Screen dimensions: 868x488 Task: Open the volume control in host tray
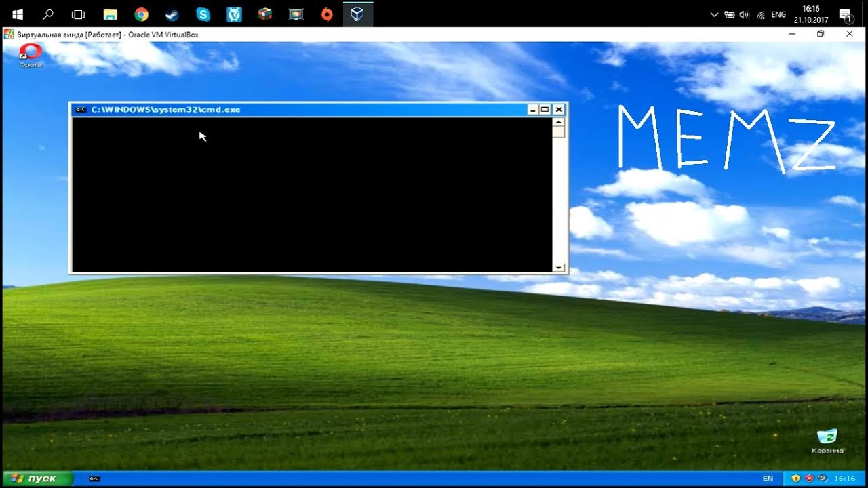pyautogui.click(x=744, y=14)
